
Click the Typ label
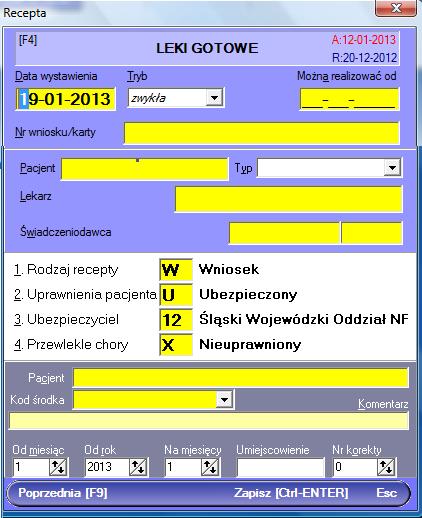(x=243, y=168)
